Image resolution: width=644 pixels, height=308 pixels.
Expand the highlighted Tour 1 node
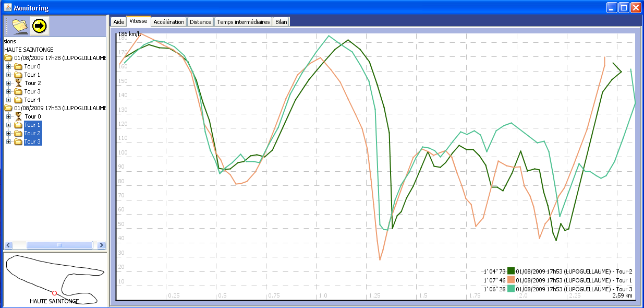coord(9,125)
